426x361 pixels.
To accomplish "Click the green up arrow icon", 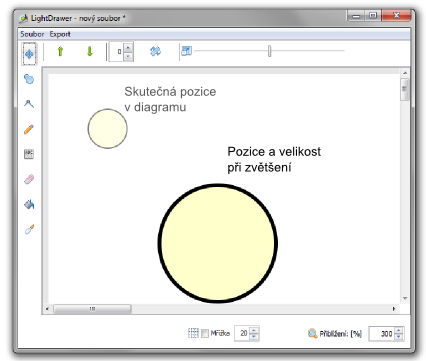I will [x=60, y=51].
